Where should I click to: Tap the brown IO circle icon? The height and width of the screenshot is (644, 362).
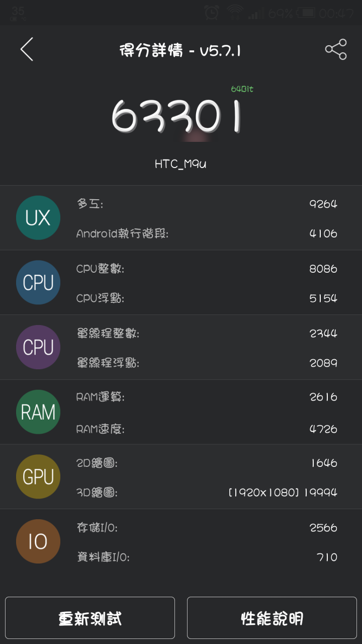pyautogui.click(x=38, y=541)
